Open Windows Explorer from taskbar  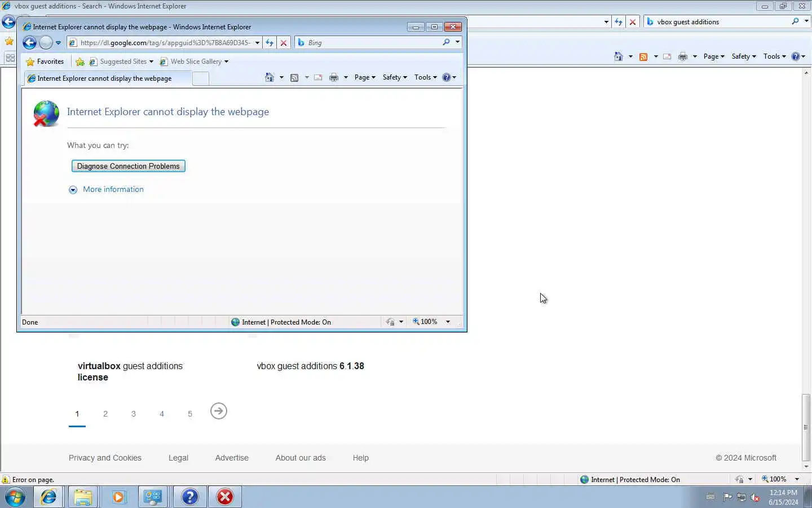(83, 497)
